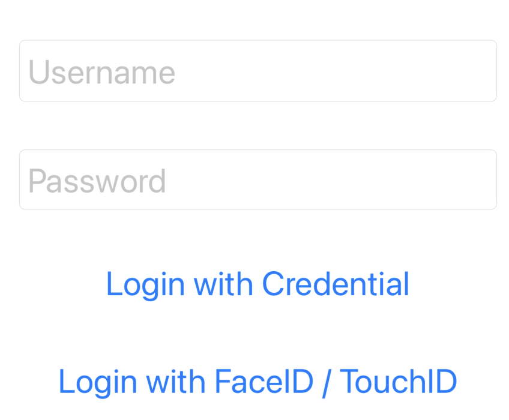The width and height of the screenshot is (509, 420).
Task: Authenticate with the FaceID / TouchID button
Action: [x=258, y=381]
